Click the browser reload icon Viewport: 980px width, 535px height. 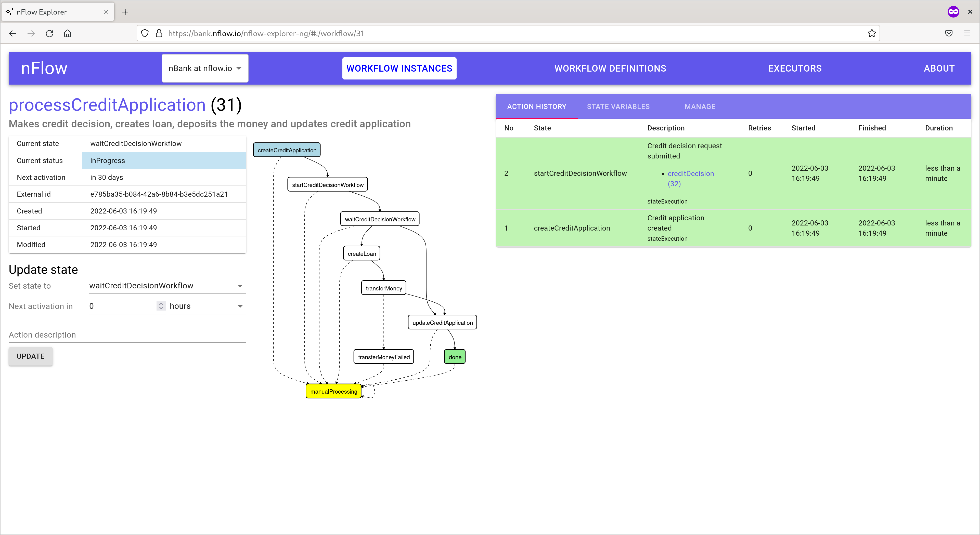point(49,33)
